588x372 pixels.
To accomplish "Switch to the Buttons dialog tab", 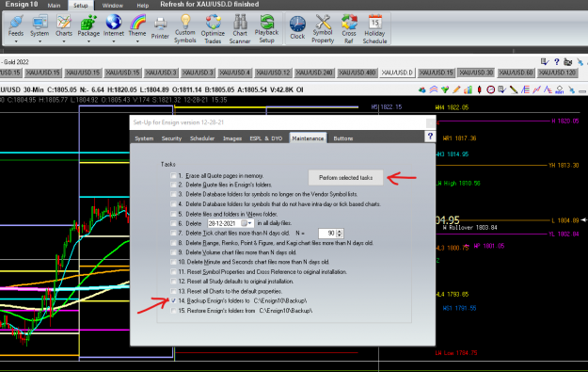I will point(343,138).
